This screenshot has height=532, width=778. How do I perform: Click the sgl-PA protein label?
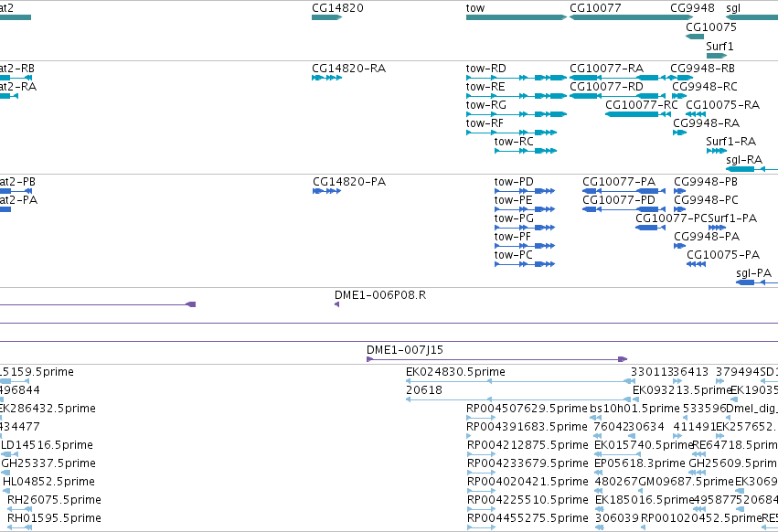click(753, 274)
